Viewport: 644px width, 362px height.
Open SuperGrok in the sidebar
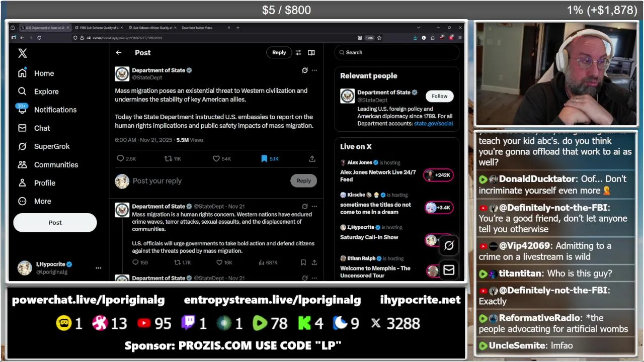point(44,146)
